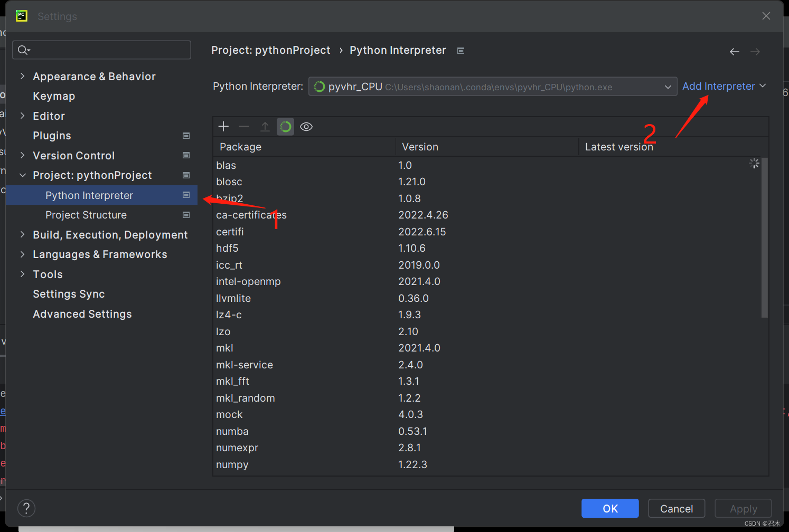Screen dimensions: 789x532
Task: Collapse the Project: pythonProject section
Action: tap(22, 175)
